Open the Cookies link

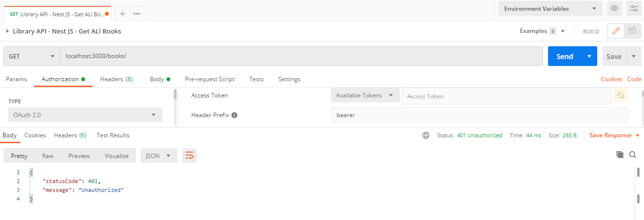tap(612, 79)
